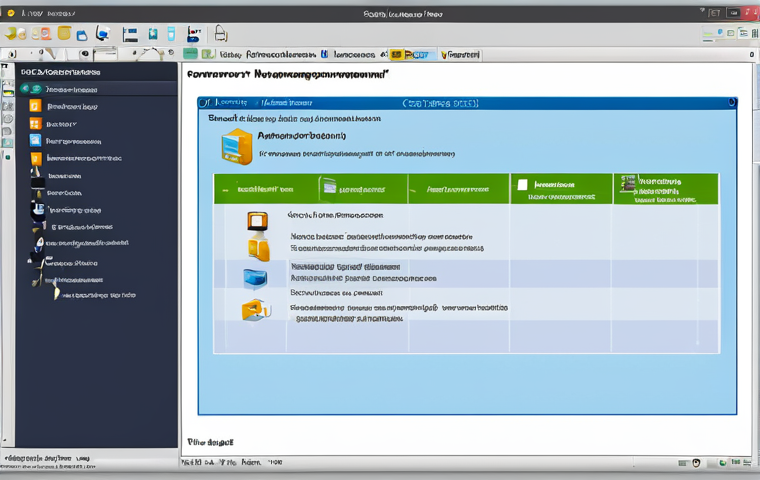Select the orange jug icon in the list
Screen dimensions: 760x480
259,247
